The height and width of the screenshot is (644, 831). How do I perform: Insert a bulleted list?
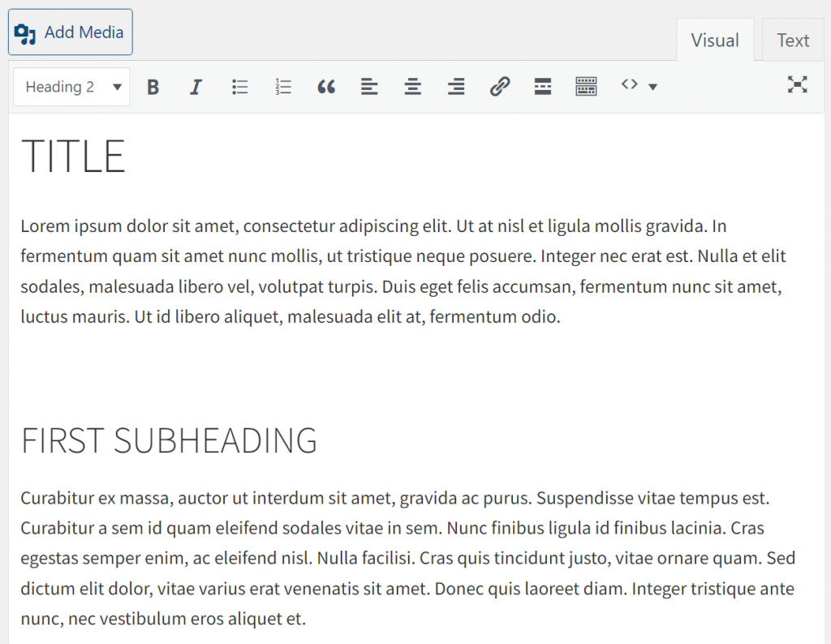(239, 85)
